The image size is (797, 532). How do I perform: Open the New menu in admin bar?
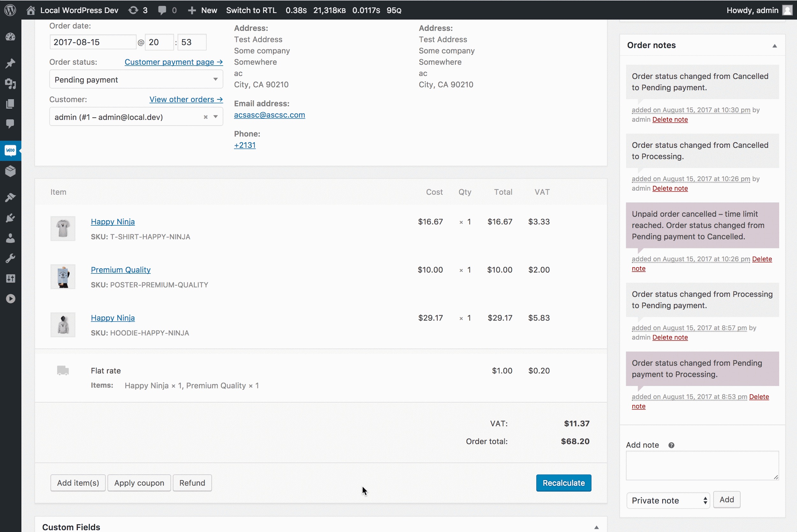point(202,10)
